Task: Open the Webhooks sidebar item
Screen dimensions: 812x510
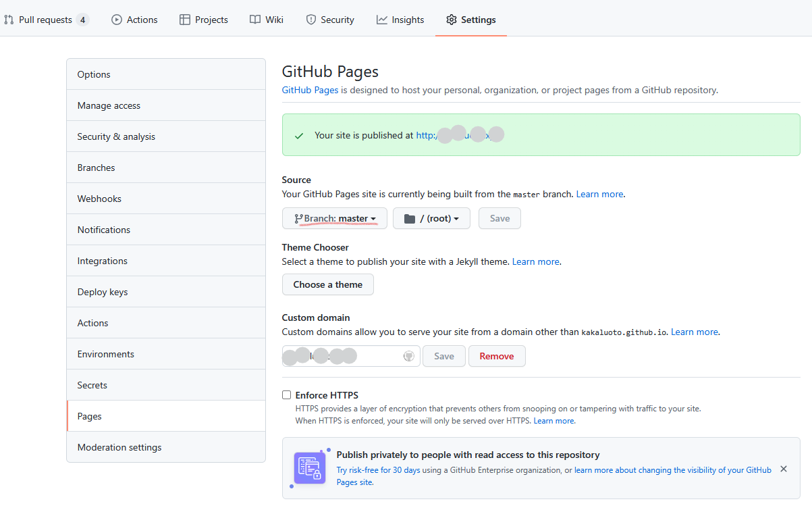Action: (x=99, y=199)
